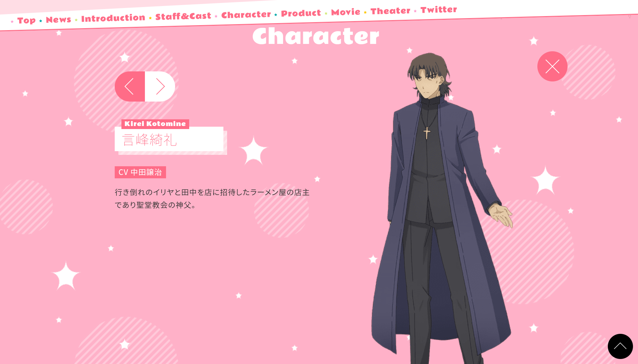Open the Movie section link
The image size is (638, 364).
coord(345,12)
